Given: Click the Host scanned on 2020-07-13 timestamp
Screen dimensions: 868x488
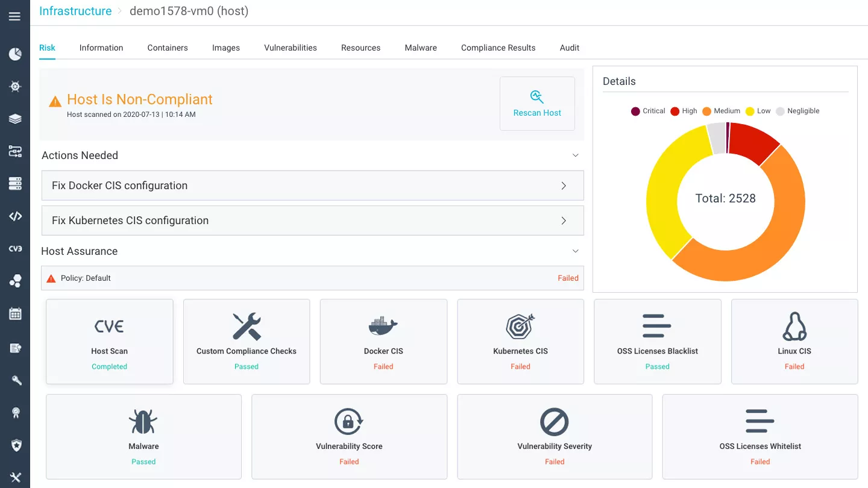Looking at the screenshot, I should [131, 114].
